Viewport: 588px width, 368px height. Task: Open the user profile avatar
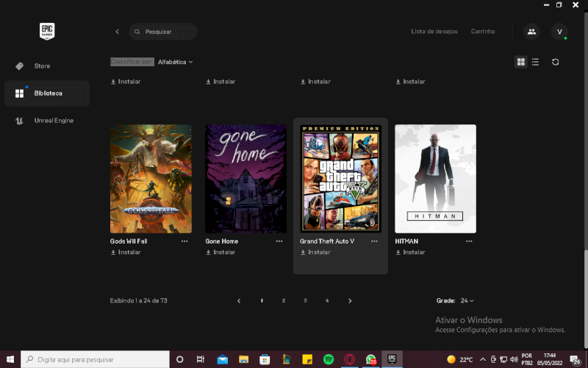pyautogui.click(x=559, y=32)
